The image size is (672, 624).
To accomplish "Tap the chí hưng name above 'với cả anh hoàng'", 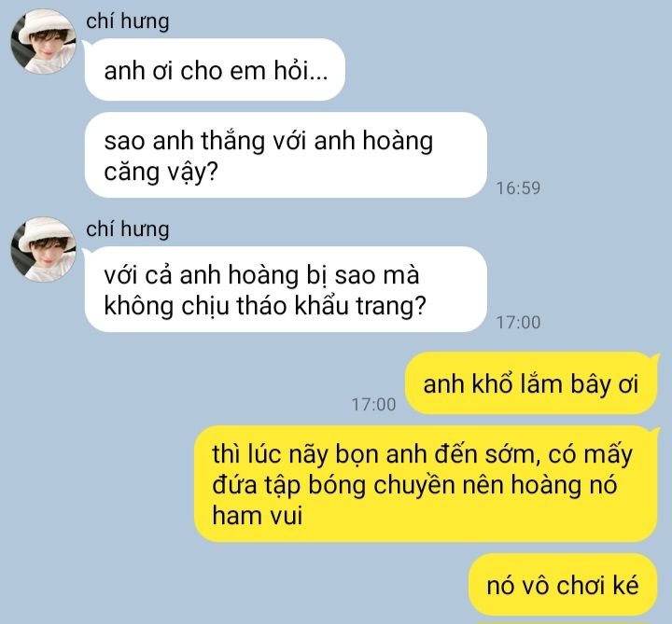I will tap(127, 229).
